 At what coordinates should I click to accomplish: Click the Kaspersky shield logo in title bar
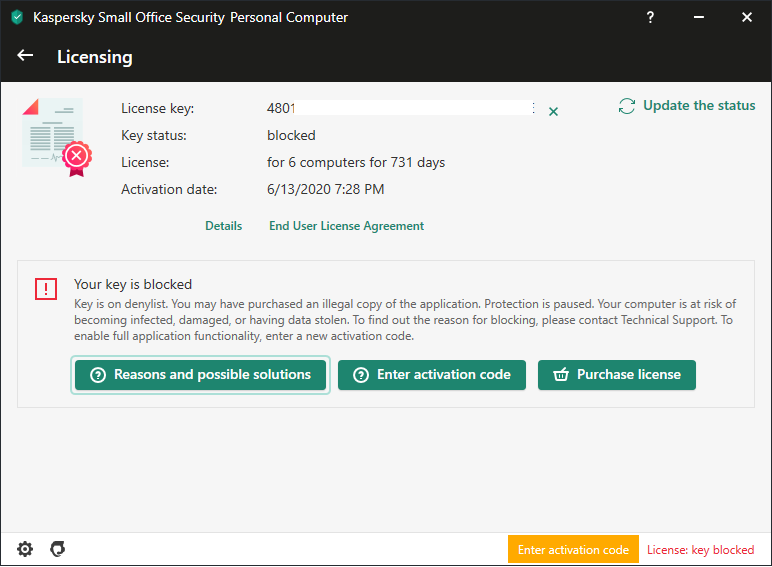(17, 17)
